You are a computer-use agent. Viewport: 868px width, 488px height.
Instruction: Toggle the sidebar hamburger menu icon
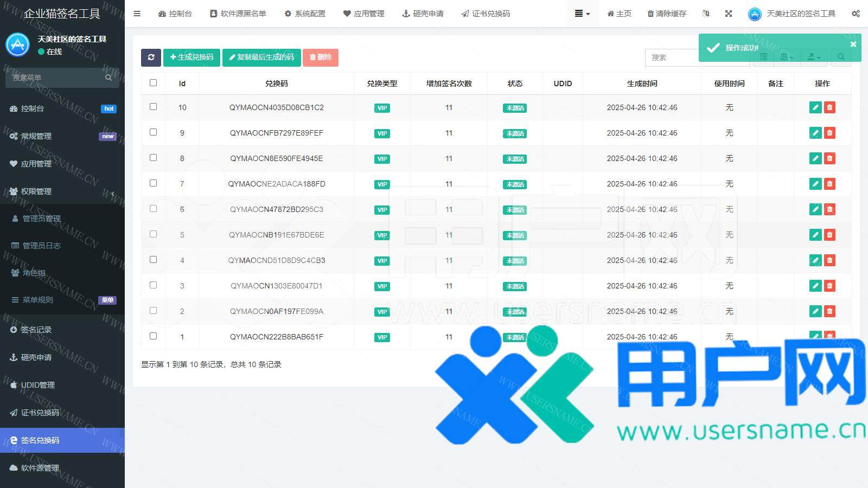click(x=137, y=14)
